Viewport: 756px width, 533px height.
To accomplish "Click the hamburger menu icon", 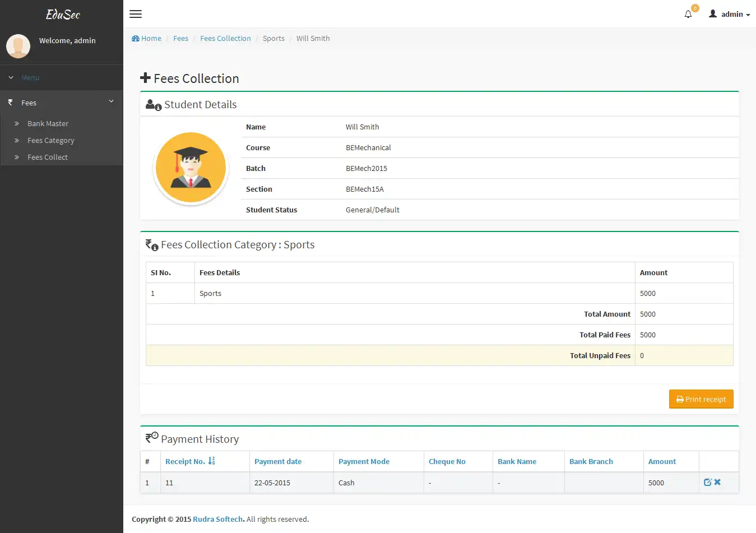I will (x=135, y=14).
